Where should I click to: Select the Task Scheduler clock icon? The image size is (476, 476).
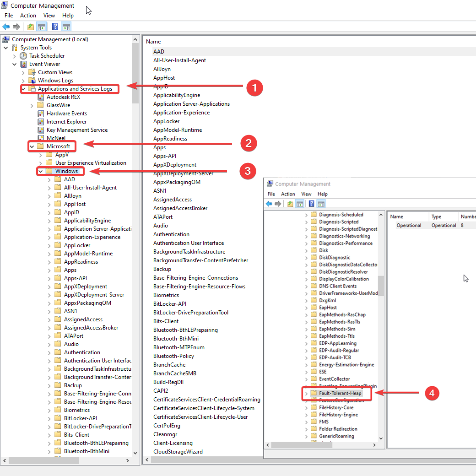[23, 56]
